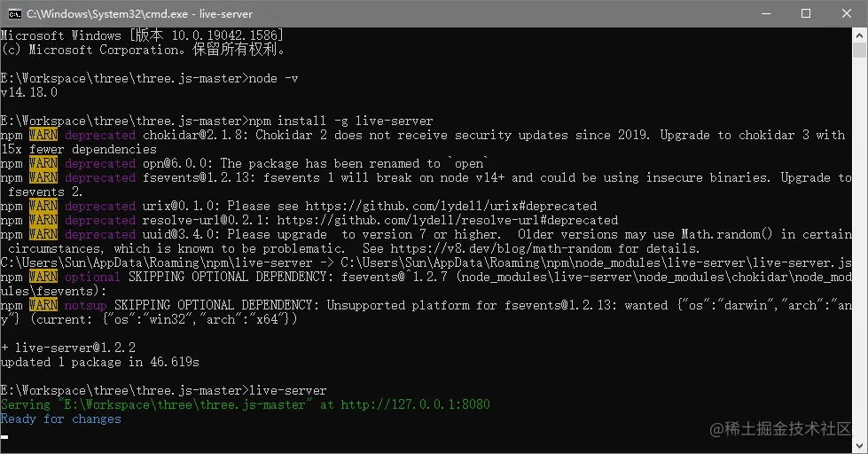Screen dimensions: 868x454
Task: Click the blinking cursor at the prompt
Action: pos(4,437)
